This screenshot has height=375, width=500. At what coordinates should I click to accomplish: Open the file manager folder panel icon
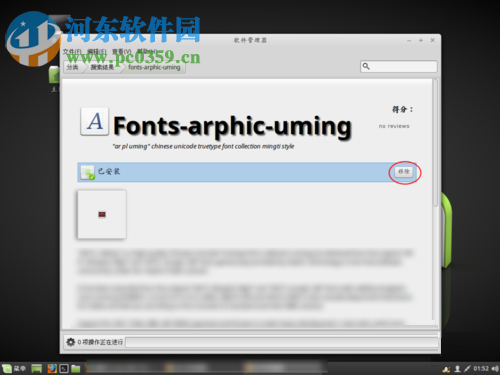76,368
